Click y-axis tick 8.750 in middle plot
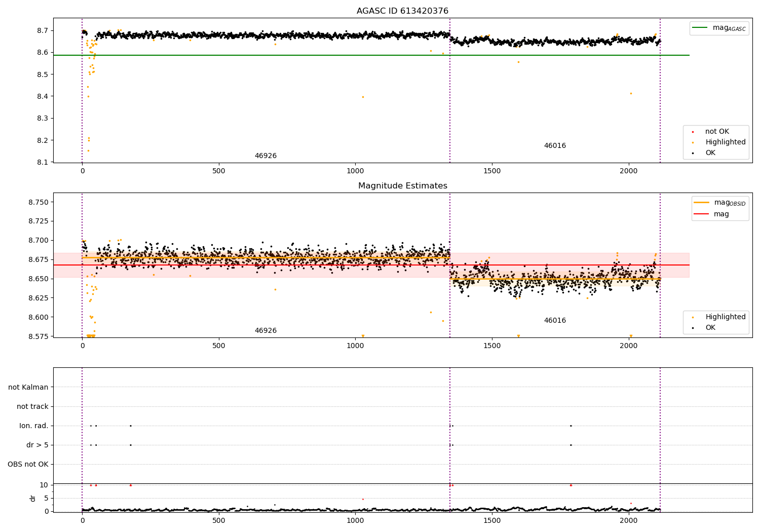Viewport: 760px width, 532px height. (39, 202)
